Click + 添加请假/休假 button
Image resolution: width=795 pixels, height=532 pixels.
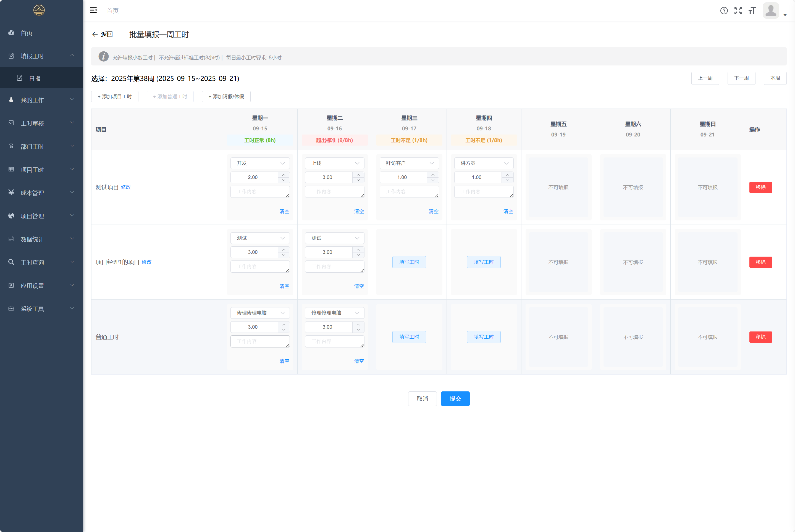tap(226, 96)
